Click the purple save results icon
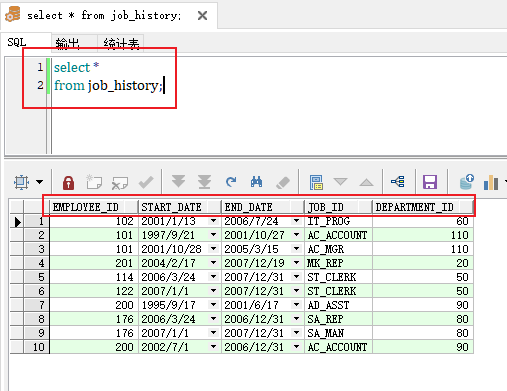 [430, 182]
